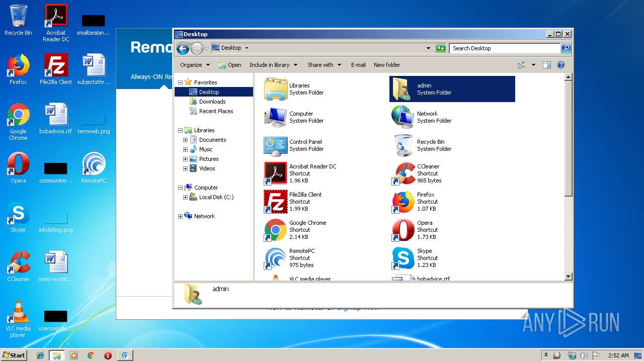This screenshot has height=362, width=644.
Task: Click the E-mail toolbar command
Action: [358, 65]
